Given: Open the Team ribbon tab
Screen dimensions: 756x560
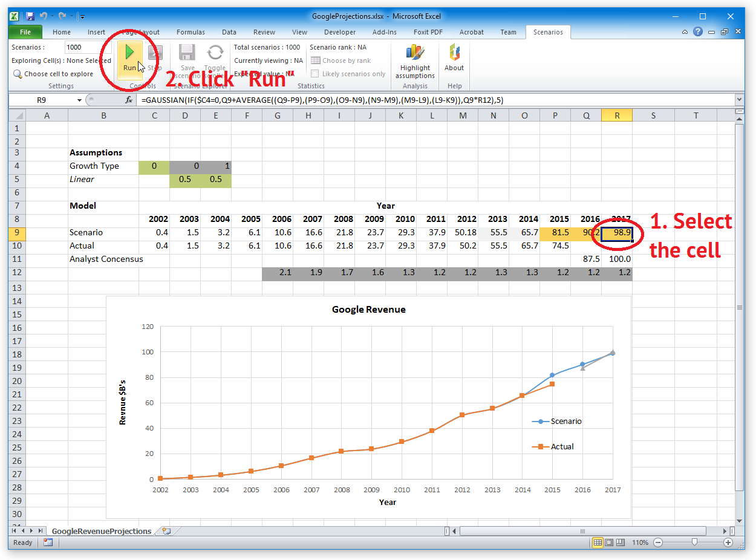Looking at the screenshot, I should pyautogui.click(x=509, y=32).
